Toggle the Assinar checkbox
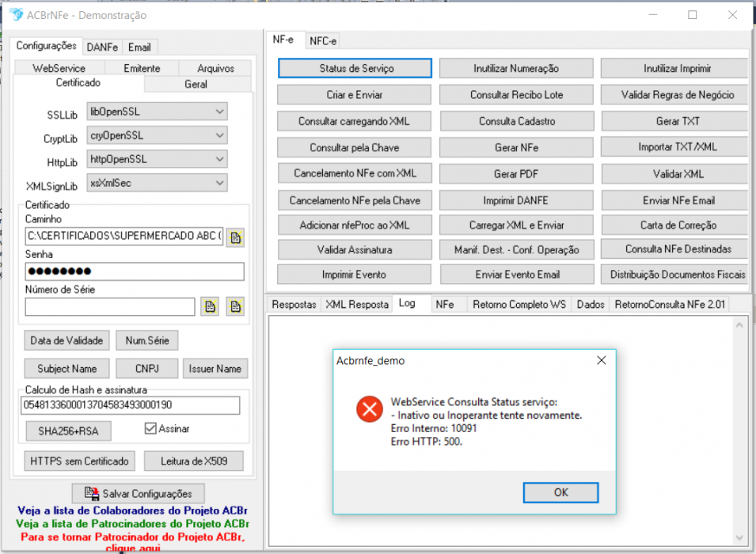 click(150, 428)
